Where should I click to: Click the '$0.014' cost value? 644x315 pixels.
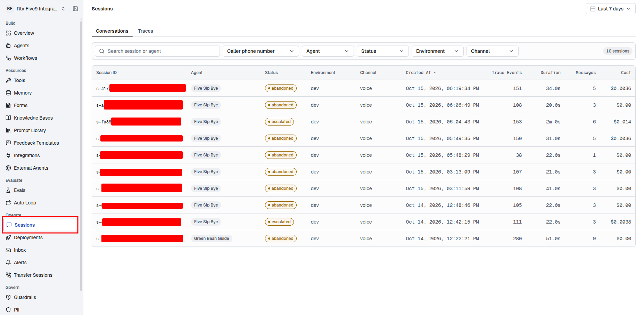tap(622, 122)
